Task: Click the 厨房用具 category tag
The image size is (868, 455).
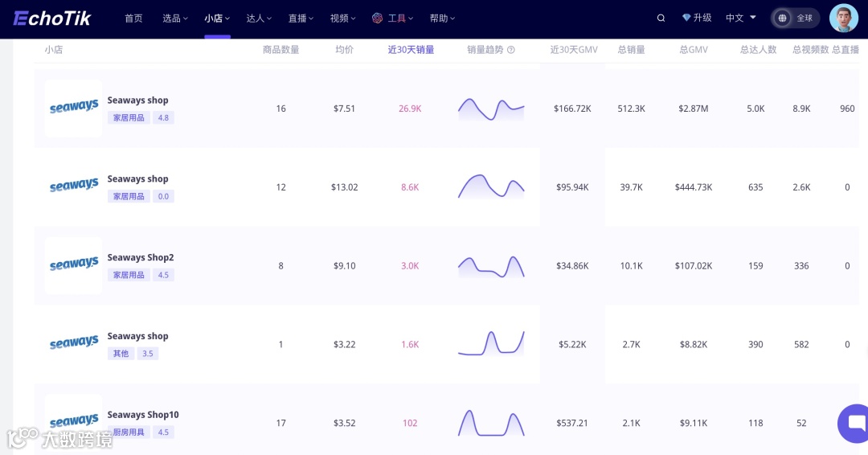Action: coord(129,432)
